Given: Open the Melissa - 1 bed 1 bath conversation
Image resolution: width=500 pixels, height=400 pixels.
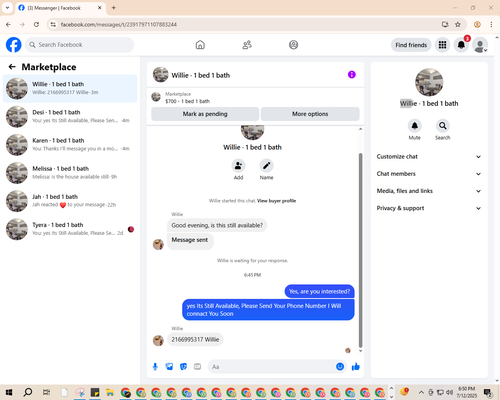Looking at the screenshot, I should pyautogui.click(x=70, y=173).
